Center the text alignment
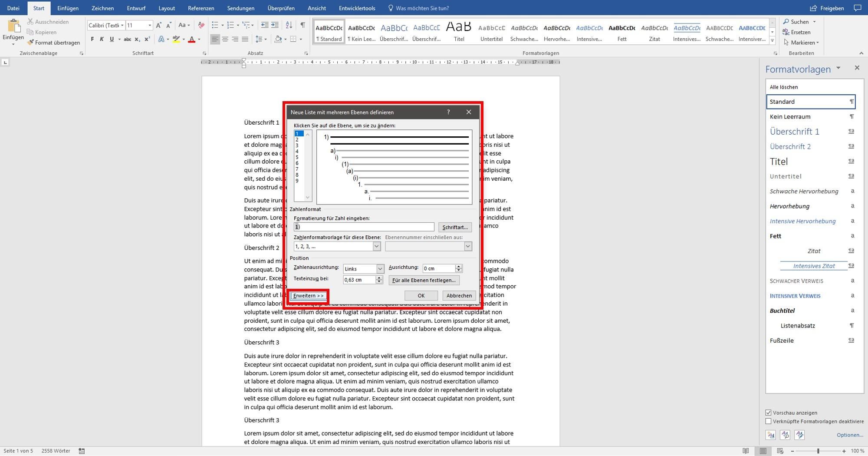This screenshot has width=868, height=456. pos(225,39)
